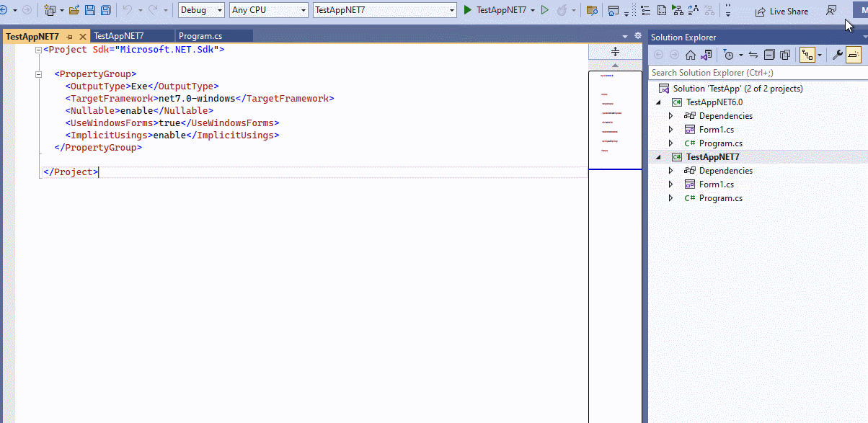Click the Home icon in Solution Explorer
The image size is (868, 423).
click(x=691, y=54)
